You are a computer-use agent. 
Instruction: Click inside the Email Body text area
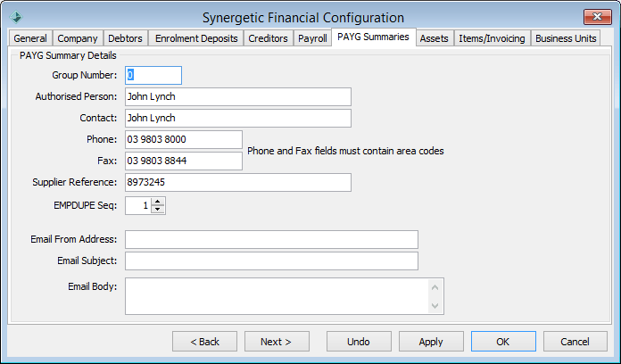click(277, 296)
